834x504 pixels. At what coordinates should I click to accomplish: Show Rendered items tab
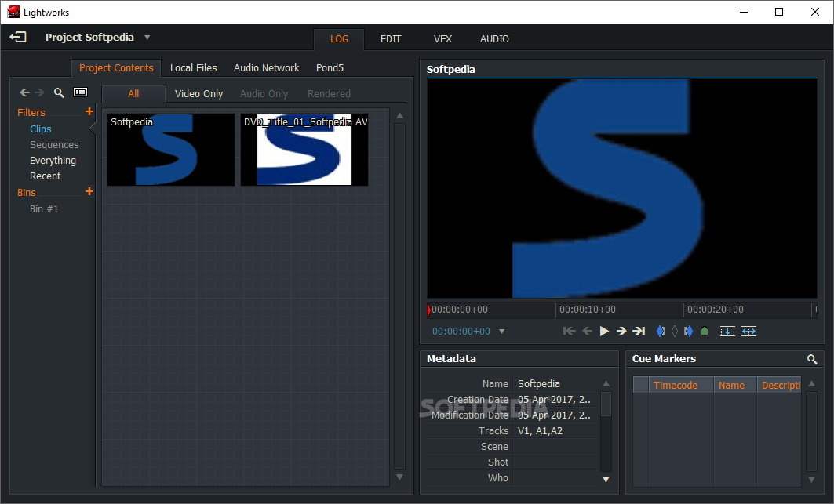[x=329, y=93]
